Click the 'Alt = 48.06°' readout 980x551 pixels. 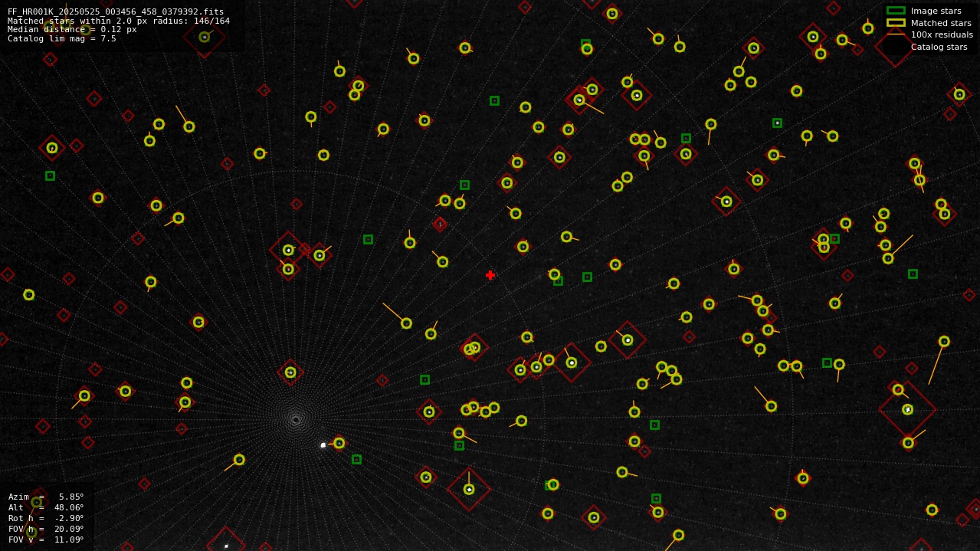click(46, 507)
